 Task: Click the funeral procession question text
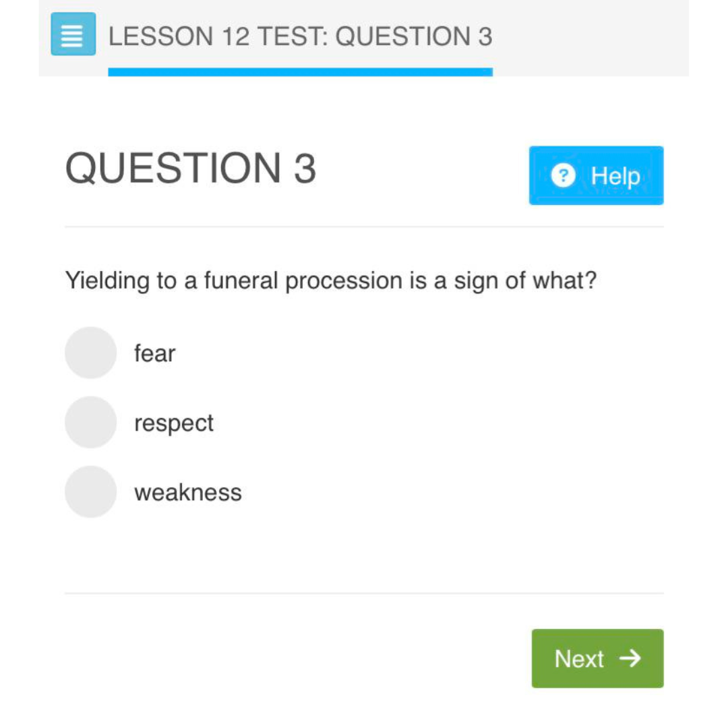click(331, 280)
